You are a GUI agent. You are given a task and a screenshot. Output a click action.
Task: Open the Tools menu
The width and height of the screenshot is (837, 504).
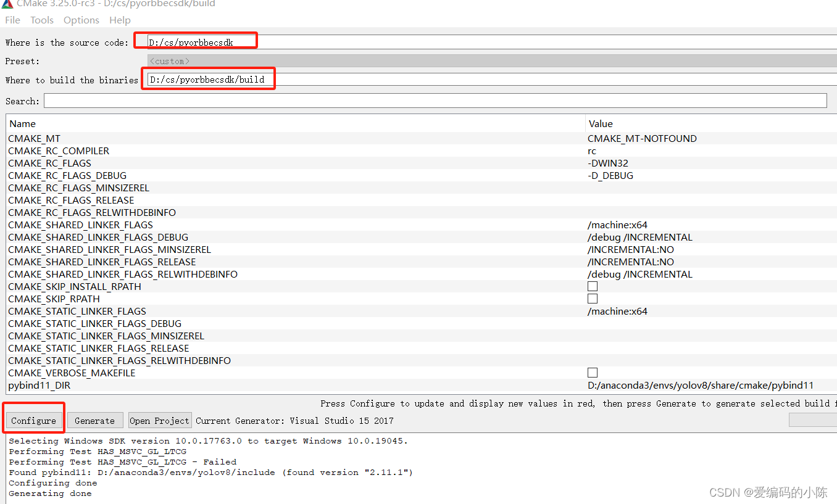(x=42, y=20)
